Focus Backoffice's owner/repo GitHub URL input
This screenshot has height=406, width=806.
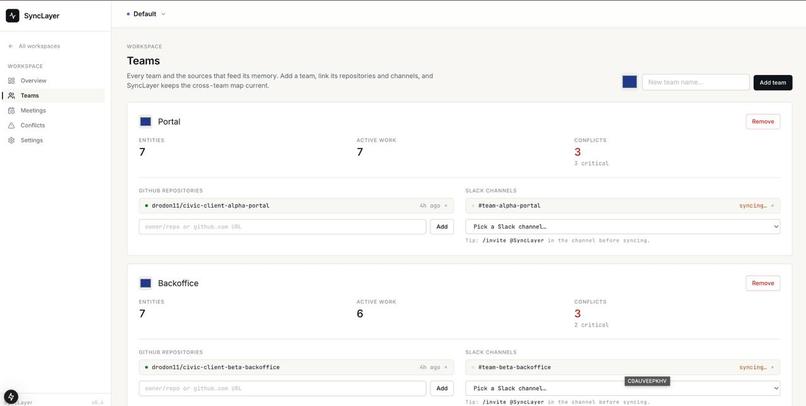click(x=282, y=389)
